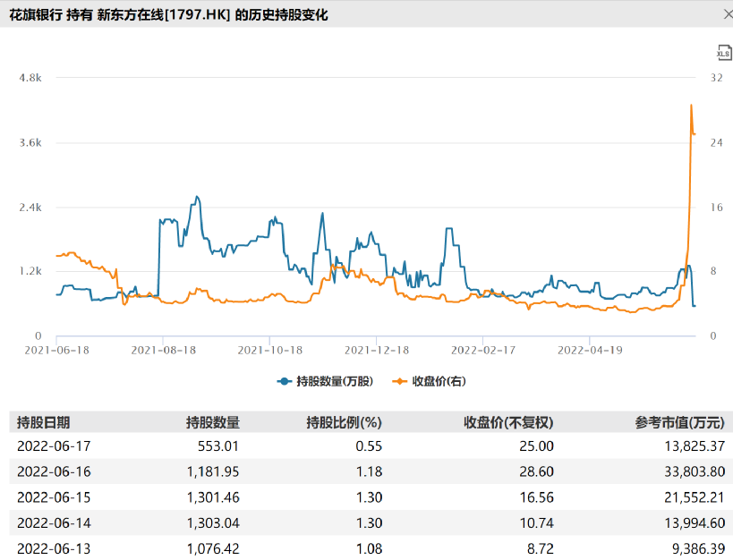Close the historical holdings dialog

point(728,14)
